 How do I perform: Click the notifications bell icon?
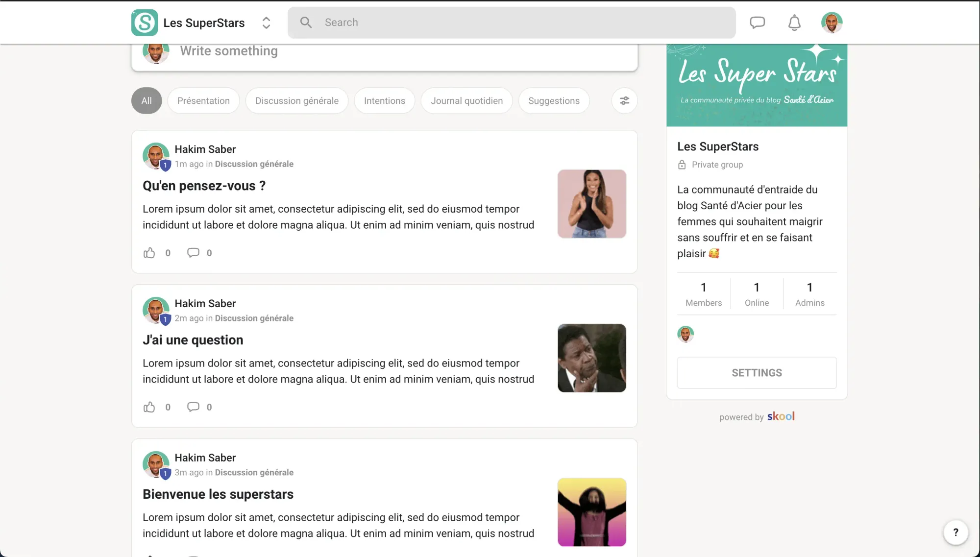tap(794, 23)
